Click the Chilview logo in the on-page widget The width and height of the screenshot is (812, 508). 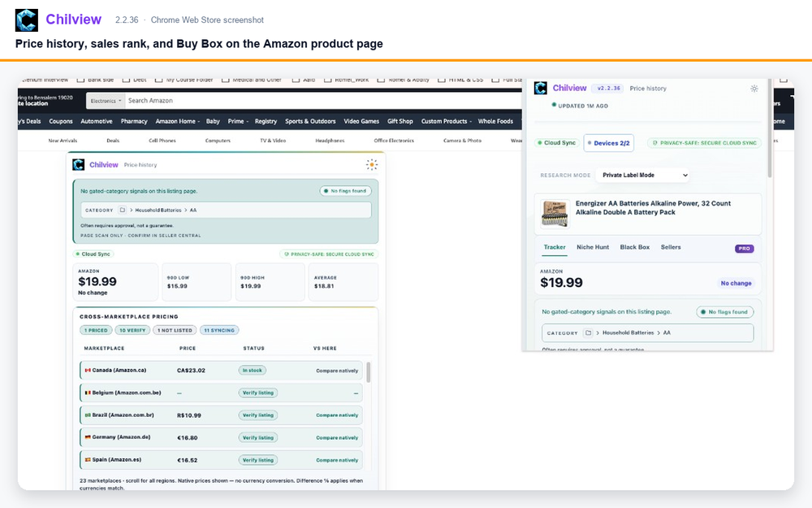point(78,165)
